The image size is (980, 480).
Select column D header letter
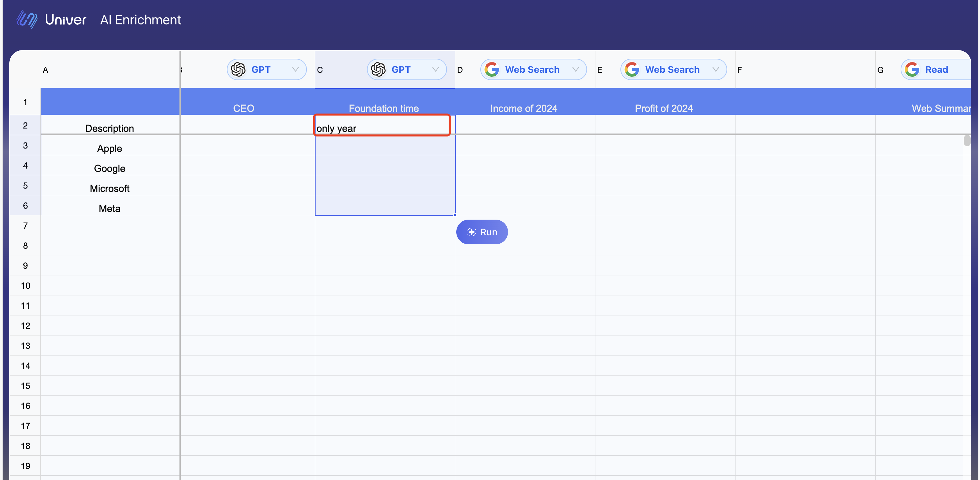point(460,70)
